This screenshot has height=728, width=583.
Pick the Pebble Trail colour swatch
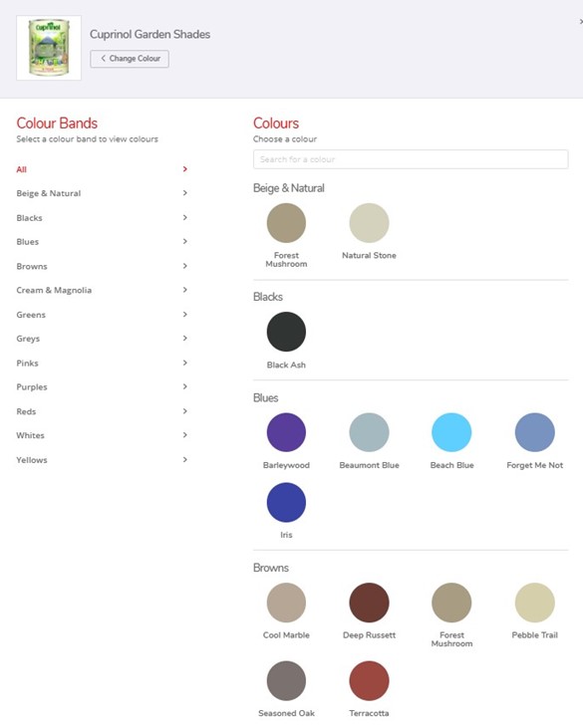coord(535,603)
